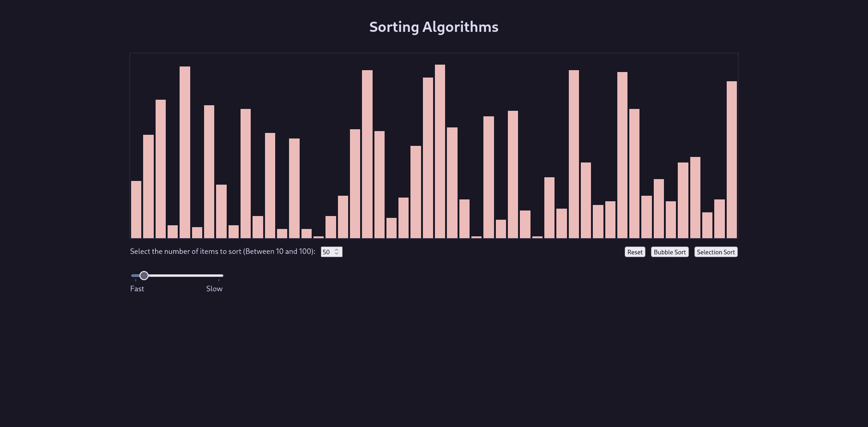Run the Selection Sort algorithm
Viewport: 868px width, 427px height.
(716, 252)
